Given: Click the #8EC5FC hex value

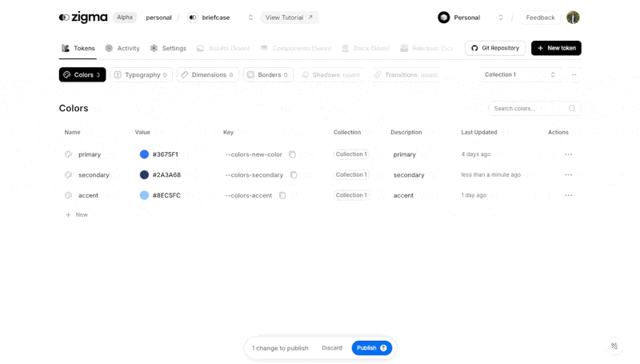Looking at the screenshot, I should point(166,195).
